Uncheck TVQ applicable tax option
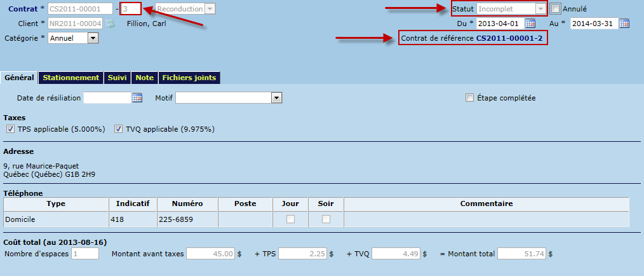 (x=118, y=129)
